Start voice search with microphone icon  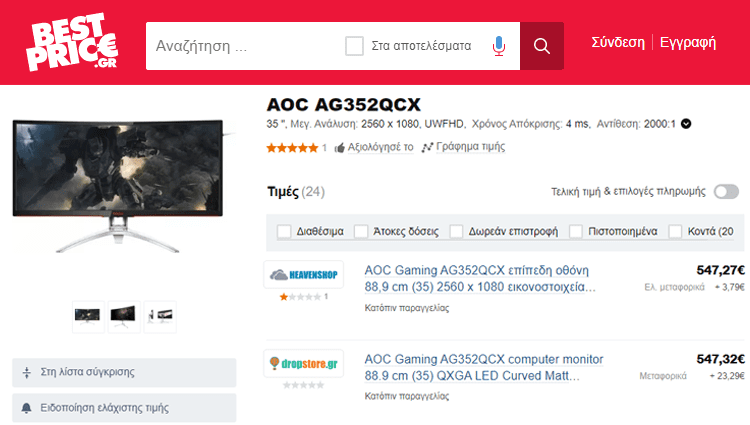[x=498, y=46]
